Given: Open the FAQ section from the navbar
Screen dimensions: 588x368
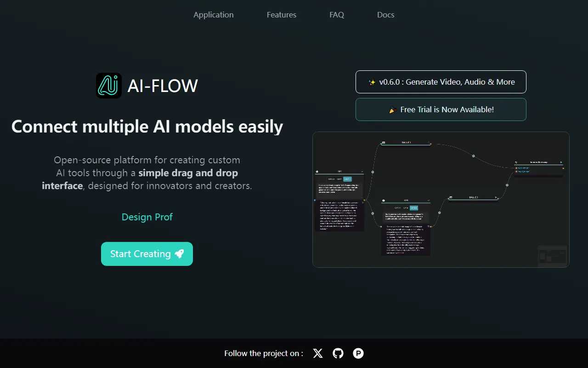Looking at the screenshot, I should (x=337, y=14).
